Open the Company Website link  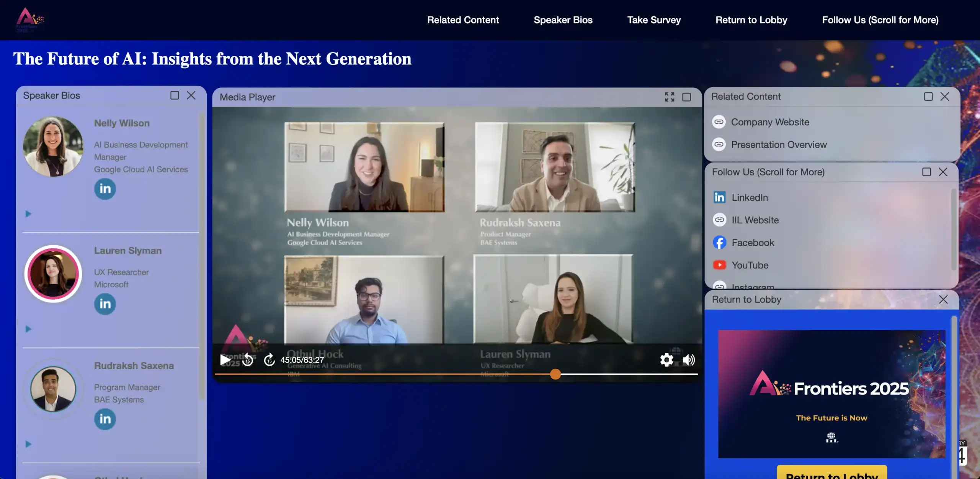(770, 122)
